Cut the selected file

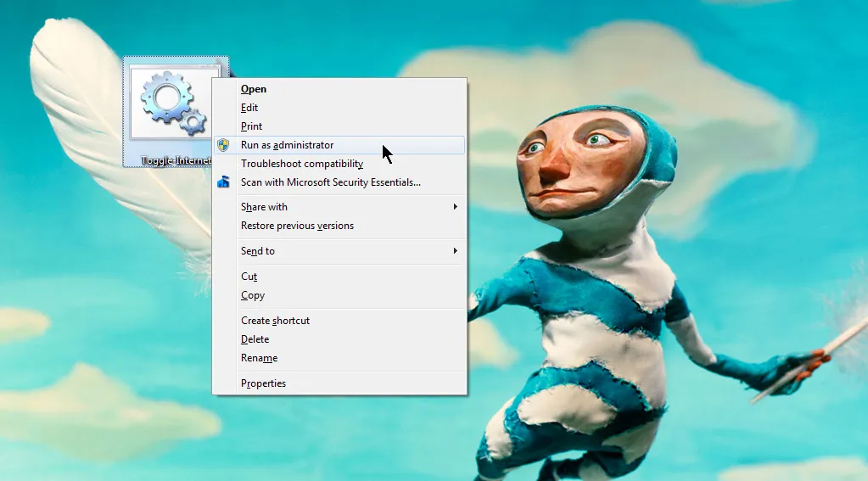pyautogui.click(x=249, y=277)
